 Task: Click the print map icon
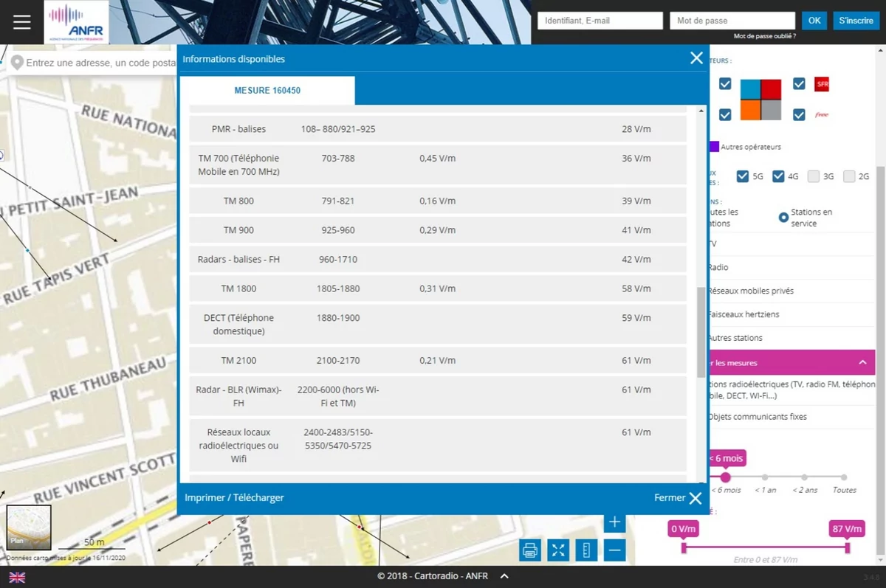coord(529,550)
